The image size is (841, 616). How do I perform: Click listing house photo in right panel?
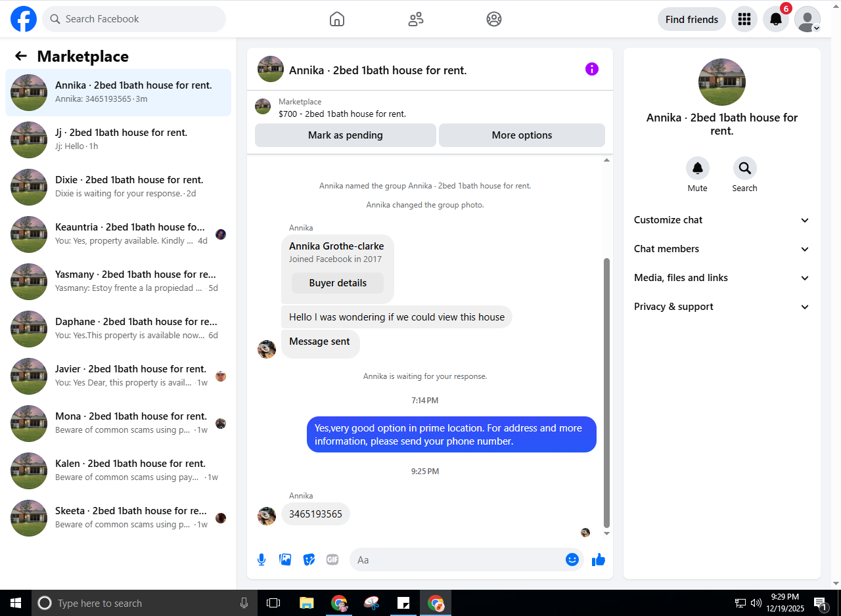point(722,82)
